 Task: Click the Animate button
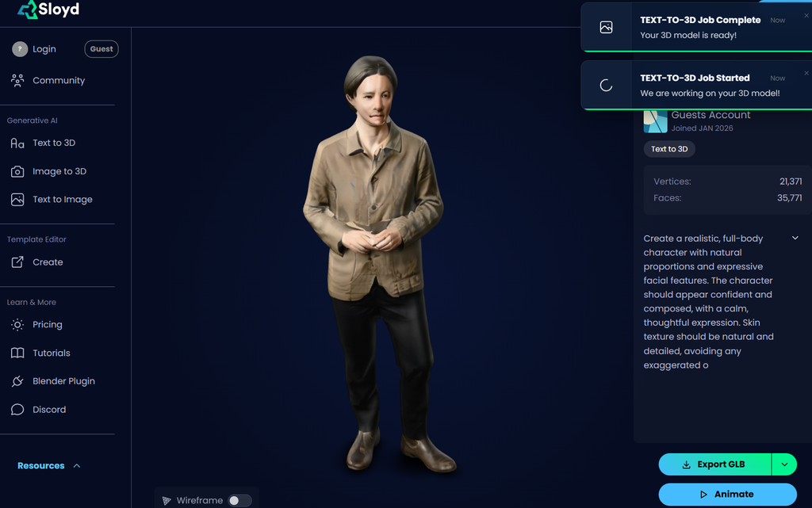[x=726, y=494]
